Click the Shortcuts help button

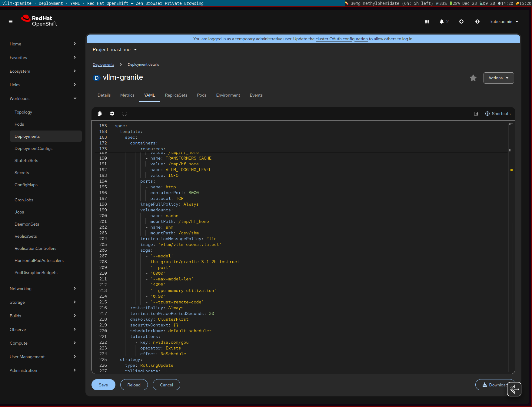[498, 114]
